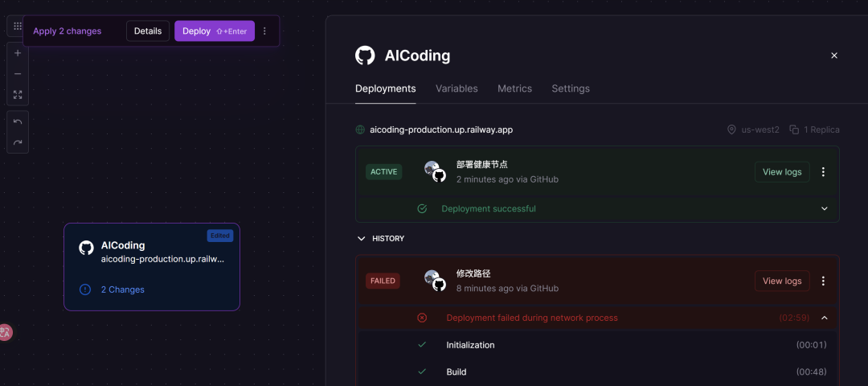
Task: Click the 部署健康节点 deployment title
Action: (482, 165)
